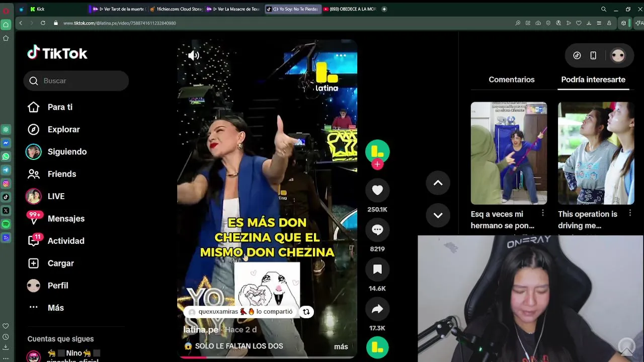Open the LIVE section
Viewport: 644px width, 362px height.
pyautogui.click(x=56, y=196)
